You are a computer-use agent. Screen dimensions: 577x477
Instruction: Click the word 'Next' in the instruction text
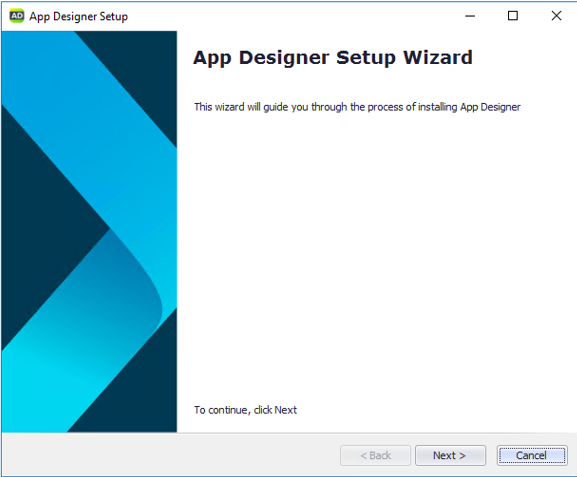pos(286,410)
